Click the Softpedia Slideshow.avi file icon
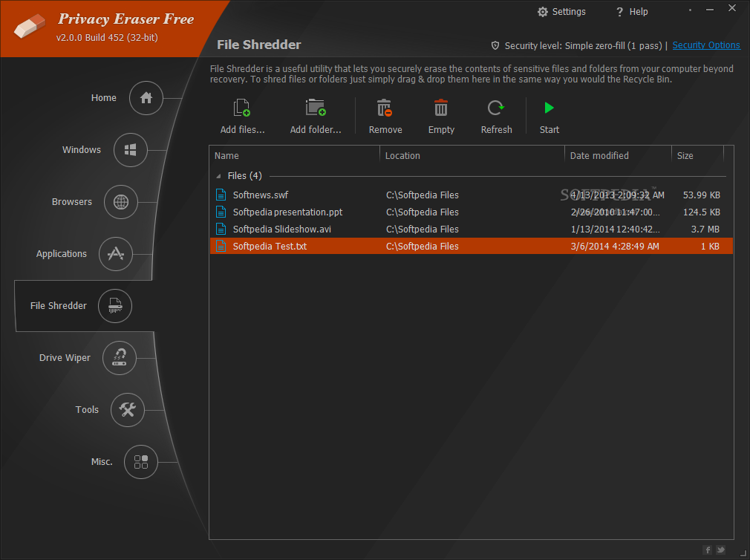Image resolution: width=750 pixels, height=560 pixels. pyautogui.click(x=221, y=229)
